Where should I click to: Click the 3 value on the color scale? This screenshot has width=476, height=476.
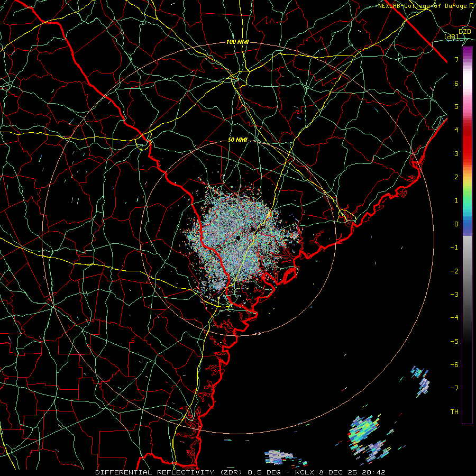click(456, 153)
